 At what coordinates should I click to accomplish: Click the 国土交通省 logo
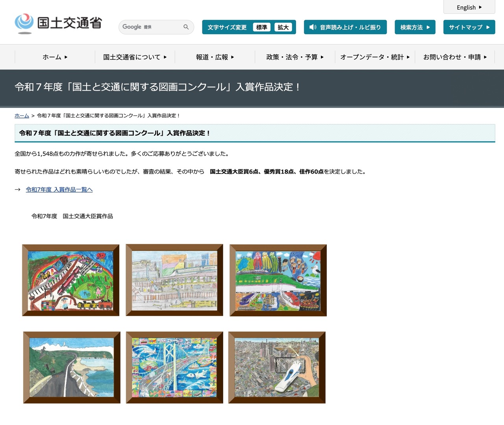(58, 23)
